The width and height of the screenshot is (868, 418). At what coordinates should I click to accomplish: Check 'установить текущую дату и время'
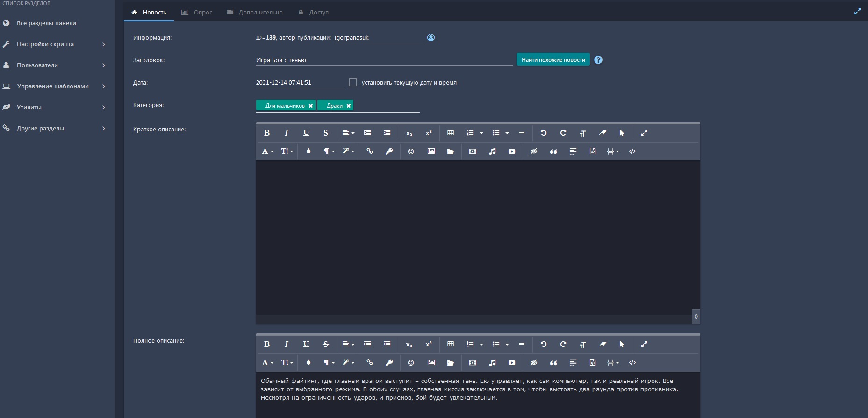click(353, 82)
